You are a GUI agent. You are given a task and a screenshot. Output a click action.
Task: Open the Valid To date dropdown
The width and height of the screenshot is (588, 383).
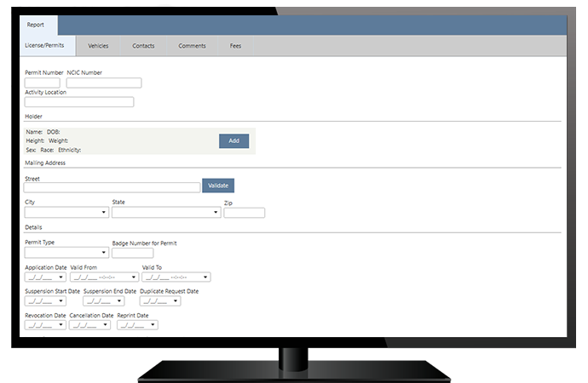[x=205, y=277]
